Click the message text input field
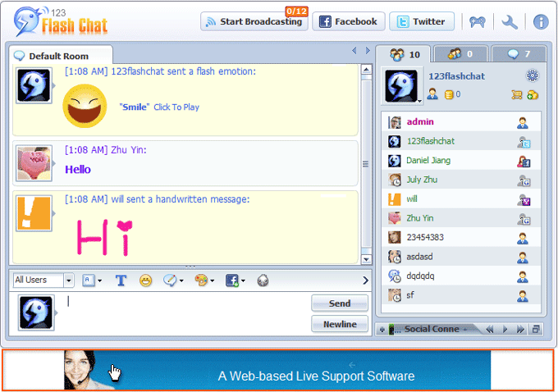Viewport: 558px width, 392px height. 185,312
